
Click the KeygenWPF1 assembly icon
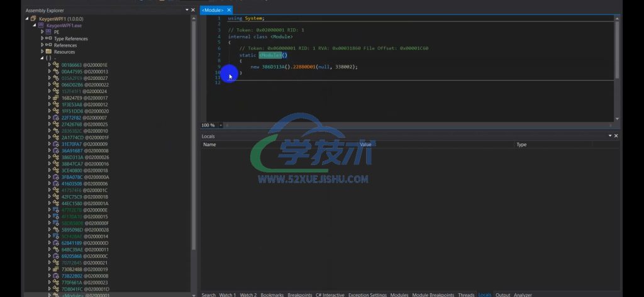point(34,19)
